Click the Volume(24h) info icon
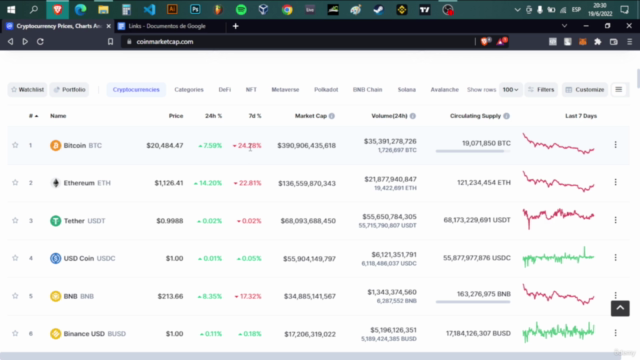Viewport: 640px width, 360px height. [413, 116]
